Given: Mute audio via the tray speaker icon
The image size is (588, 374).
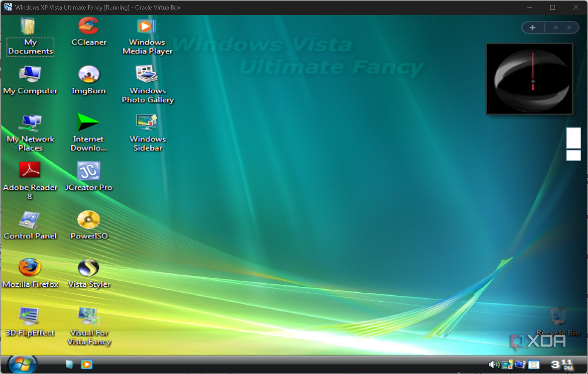Looking at the screenshot, I should (x=494, y=364).
